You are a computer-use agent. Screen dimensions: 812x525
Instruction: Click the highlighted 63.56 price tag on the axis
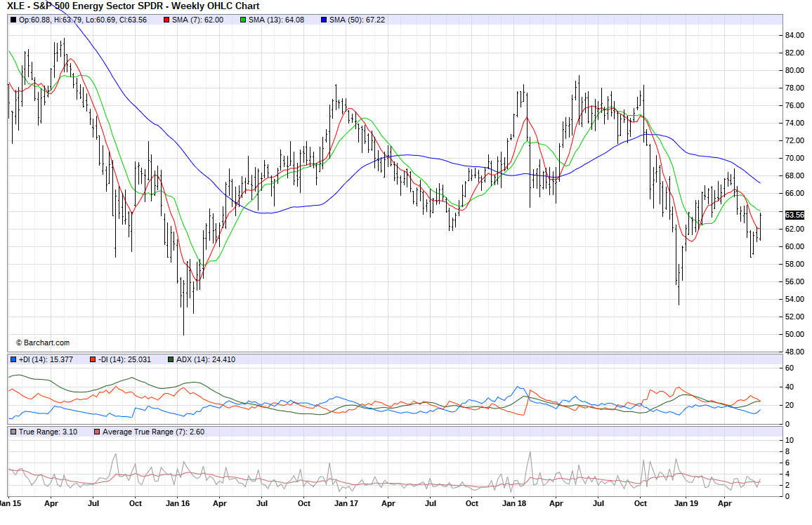click(x=795, y=215)
